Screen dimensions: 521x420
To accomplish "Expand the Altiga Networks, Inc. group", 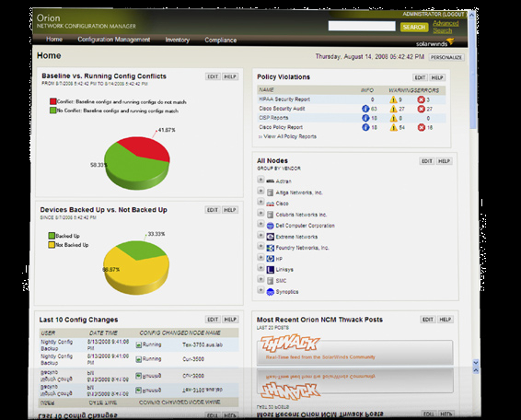I will [x=260, y=192].
